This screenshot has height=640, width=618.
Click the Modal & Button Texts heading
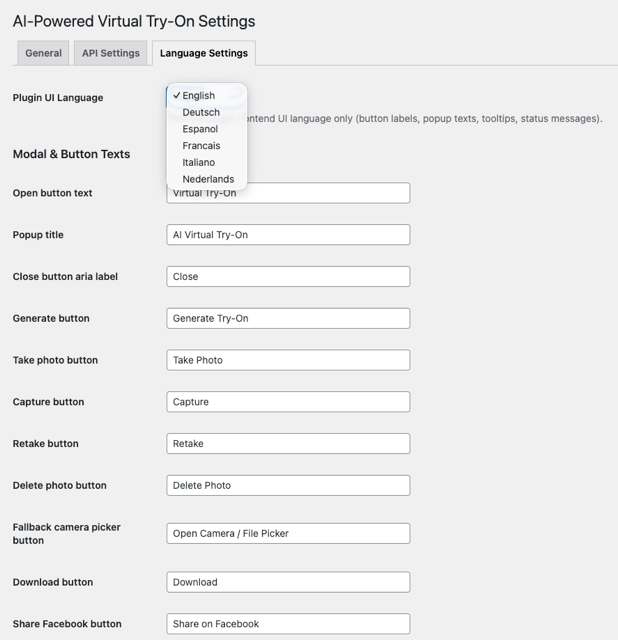click(x=71, y=154)
